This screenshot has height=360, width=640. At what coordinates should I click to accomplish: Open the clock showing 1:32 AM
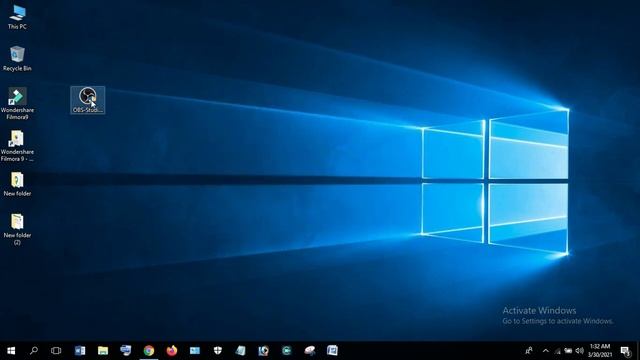pos(600,351)
